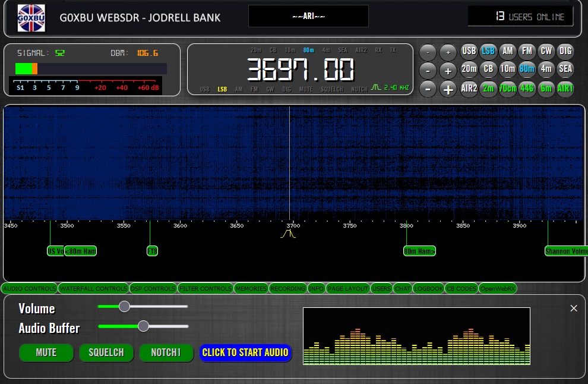588x384 pixels.
Task: Select the 20m band button
Action: (469, 69)
